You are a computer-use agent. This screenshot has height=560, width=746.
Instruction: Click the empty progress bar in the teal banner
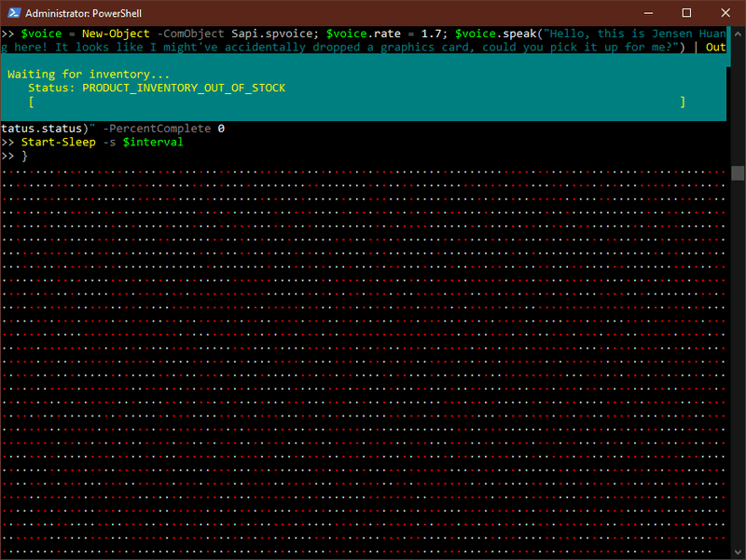(x=357, y=102)
